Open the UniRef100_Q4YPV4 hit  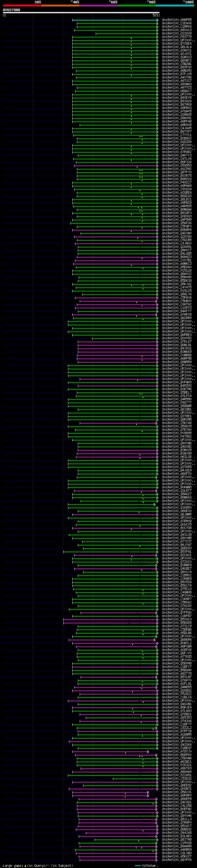pos(176,860)
